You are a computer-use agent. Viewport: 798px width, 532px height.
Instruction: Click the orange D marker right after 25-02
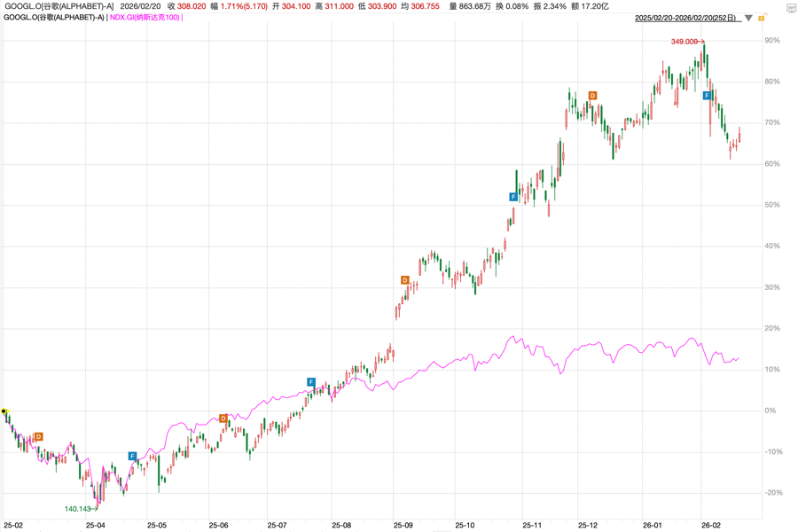click(39, 437)
